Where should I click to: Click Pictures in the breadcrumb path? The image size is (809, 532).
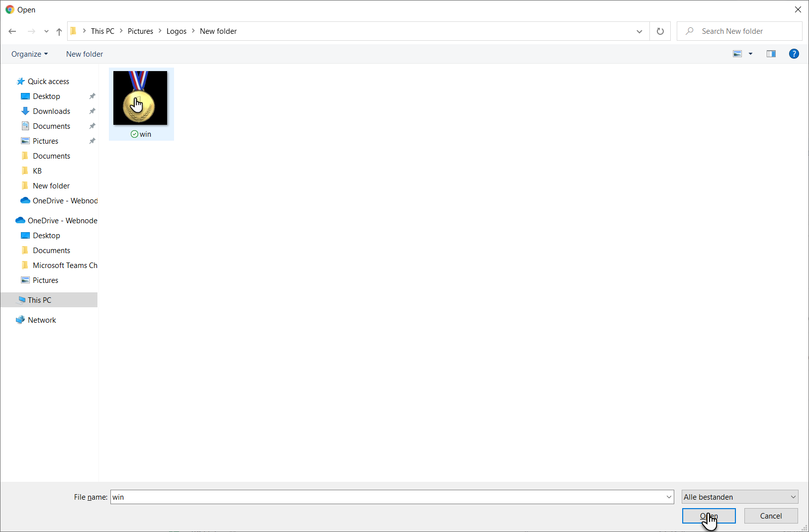(x=140, y=31)
